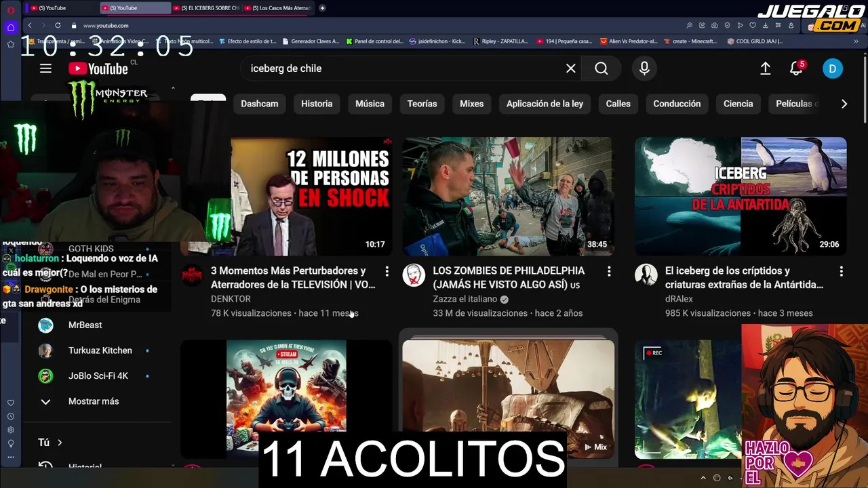
Task: Open title LOS ZOMBIES DE PHILADELPHIA
Action: tap(509, 278)
